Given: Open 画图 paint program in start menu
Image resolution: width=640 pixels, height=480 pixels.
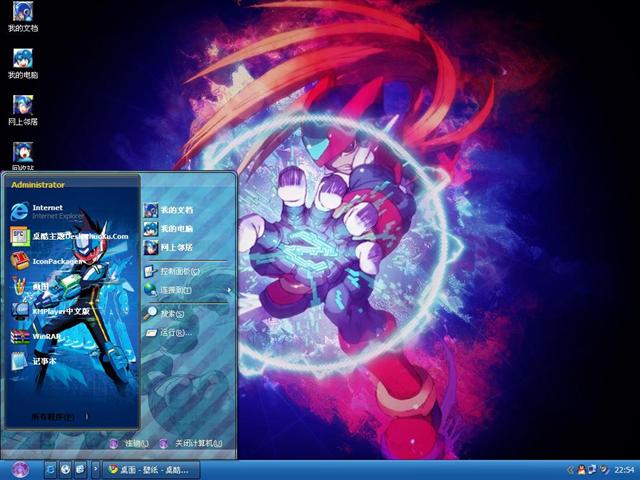Looking at the screenshot, I should (x=29, y=287).
